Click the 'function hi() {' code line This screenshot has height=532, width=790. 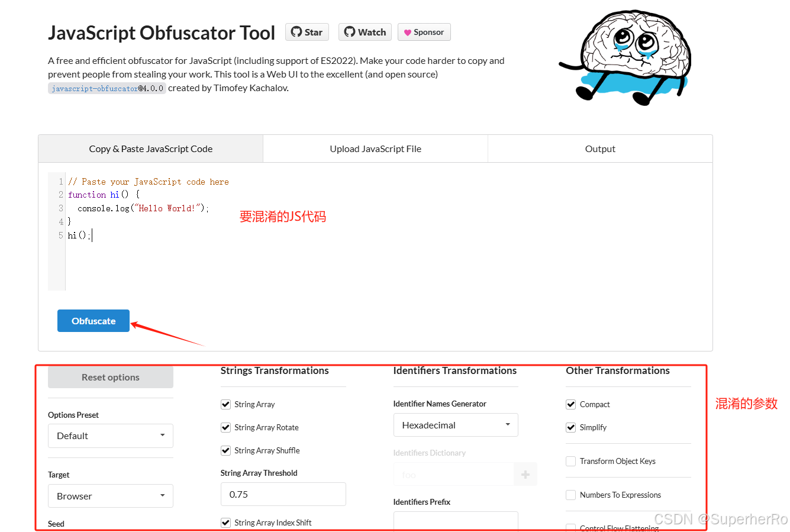[x=104, y=195]
